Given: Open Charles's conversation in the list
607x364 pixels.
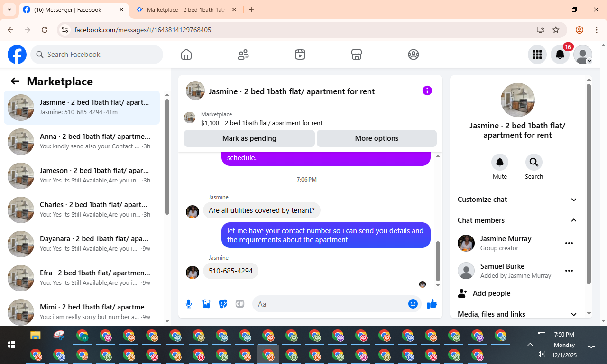Looking at the screenshot, I should click(82, 210).
